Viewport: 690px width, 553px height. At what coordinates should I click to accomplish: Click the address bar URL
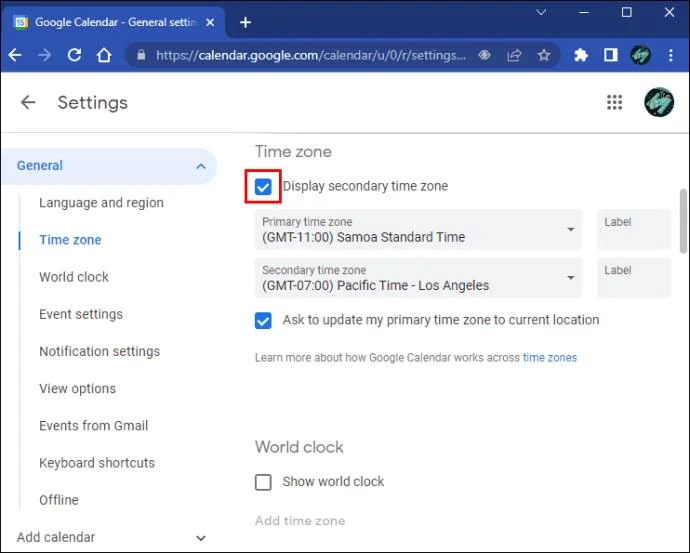click(311, 55)
